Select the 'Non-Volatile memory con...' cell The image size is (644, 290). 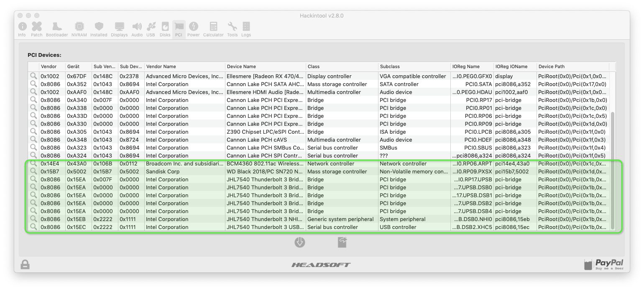pyautogui.click(x=414, y=171)
